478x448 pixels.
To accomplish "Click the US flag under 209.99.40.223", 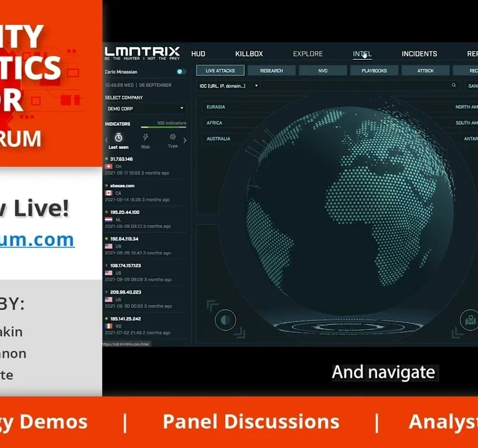I will 108,299.
